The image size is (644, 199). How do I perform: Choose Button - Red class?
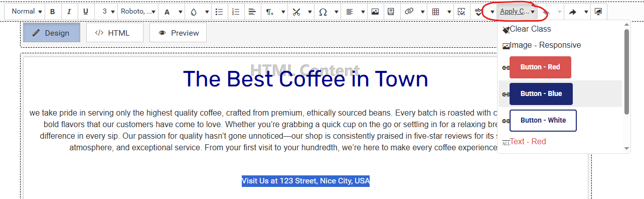[x=540, y=67]
